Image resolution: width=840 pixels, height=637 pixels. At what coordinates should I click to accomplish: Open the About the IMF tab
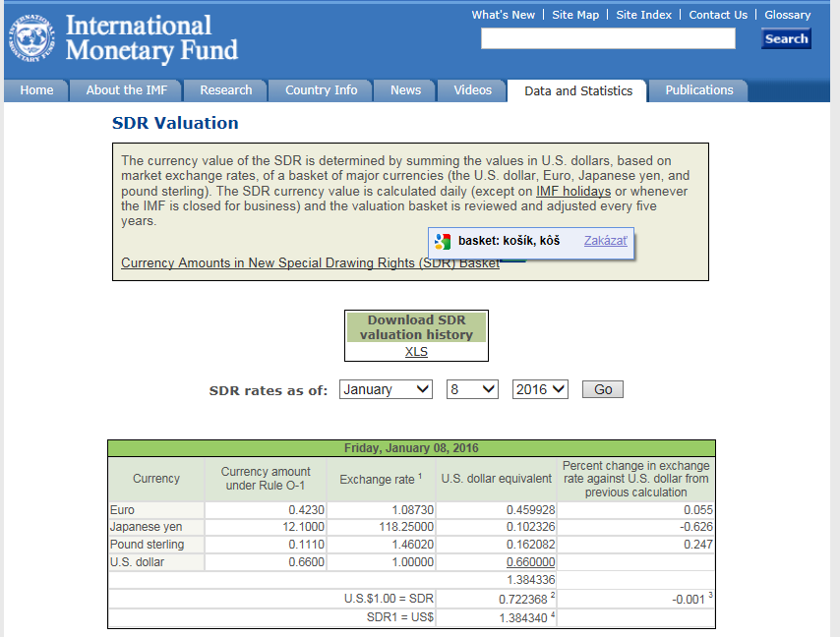pos(127,90)
